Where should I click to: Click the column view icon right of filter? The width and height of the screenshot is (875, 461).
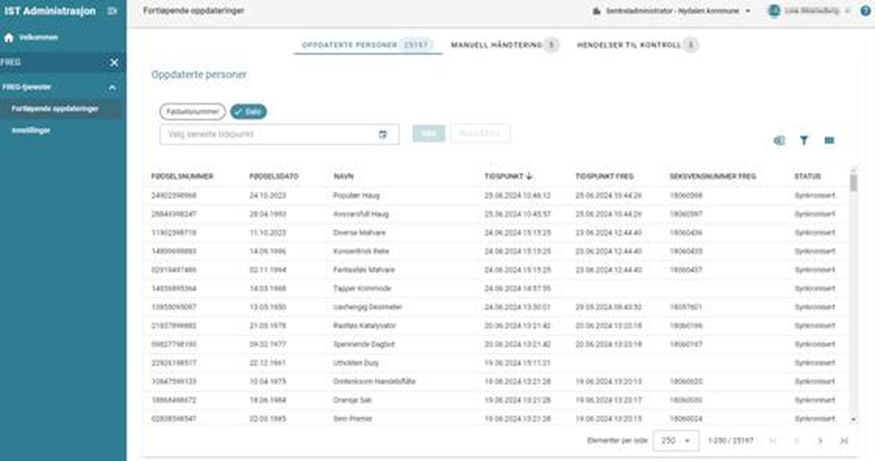(829, 141)
